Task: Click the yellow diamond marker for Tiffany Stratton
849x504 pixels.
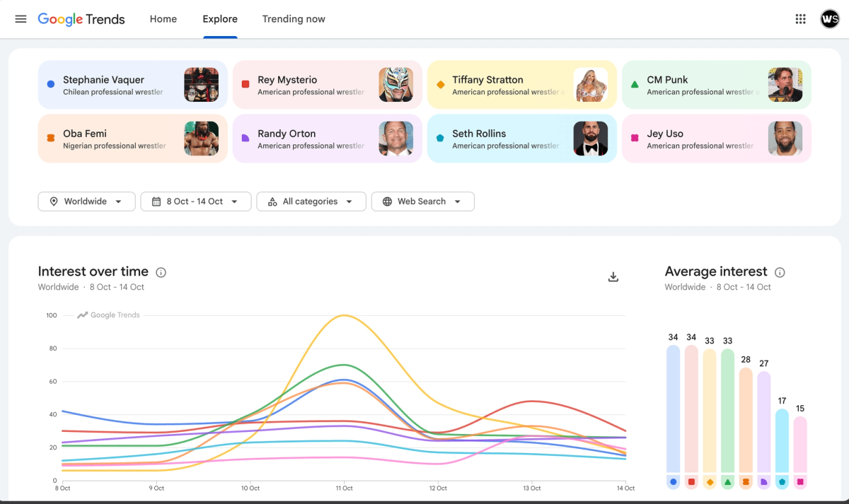Action: 440,84
